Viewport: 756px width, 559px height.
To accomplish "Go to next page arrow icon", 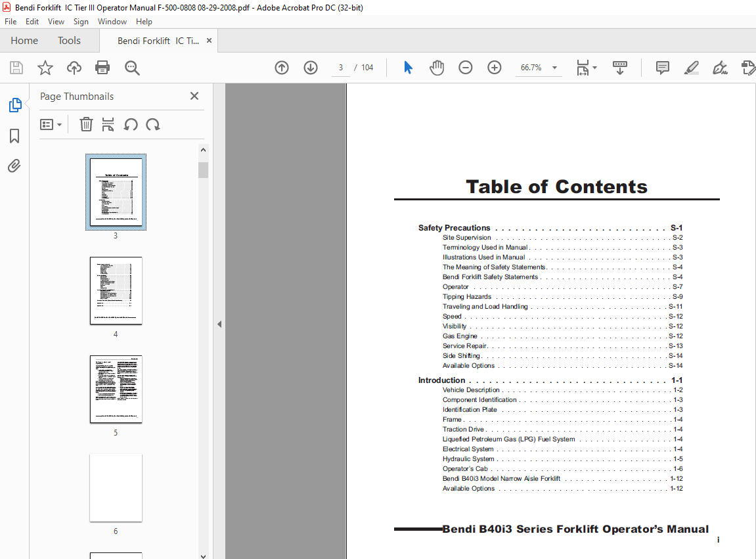I will (311, 68).
